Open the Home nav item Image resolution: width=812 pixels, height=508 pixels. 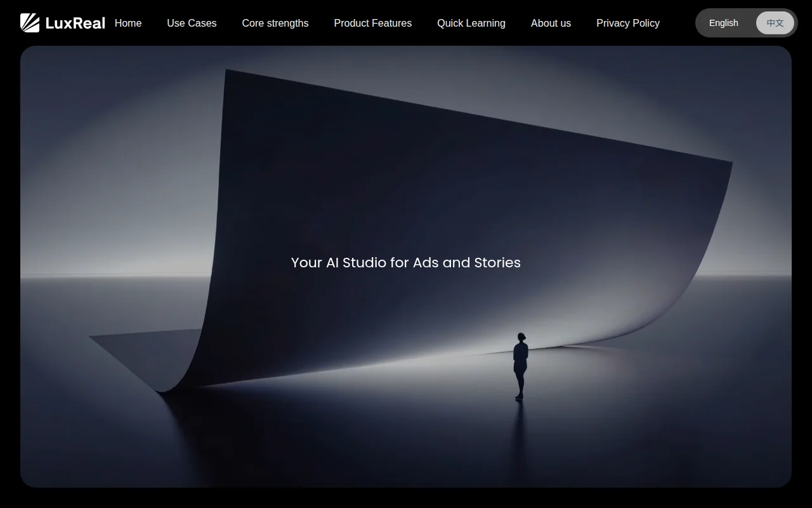(128, 23)
